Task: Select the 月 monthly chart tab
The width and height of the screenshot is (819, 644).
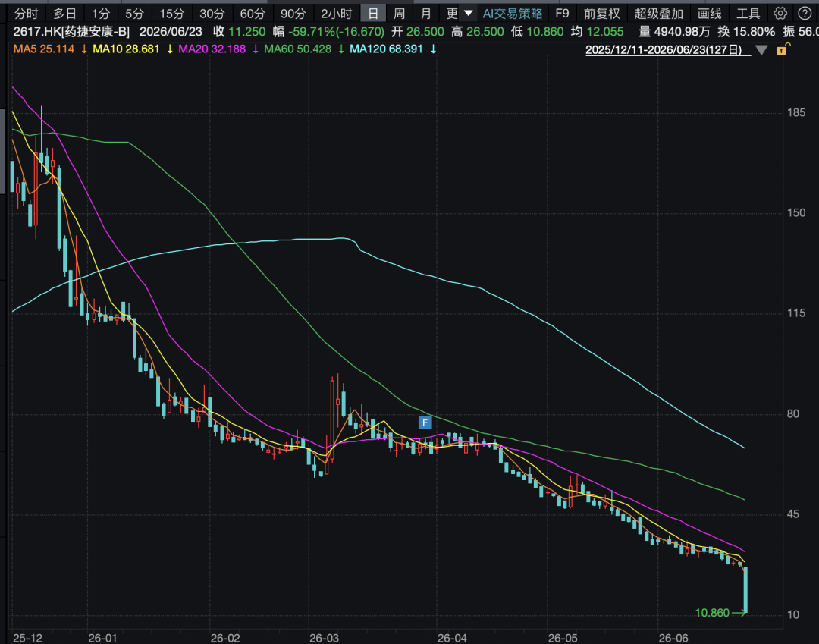Action: point(426,14)
